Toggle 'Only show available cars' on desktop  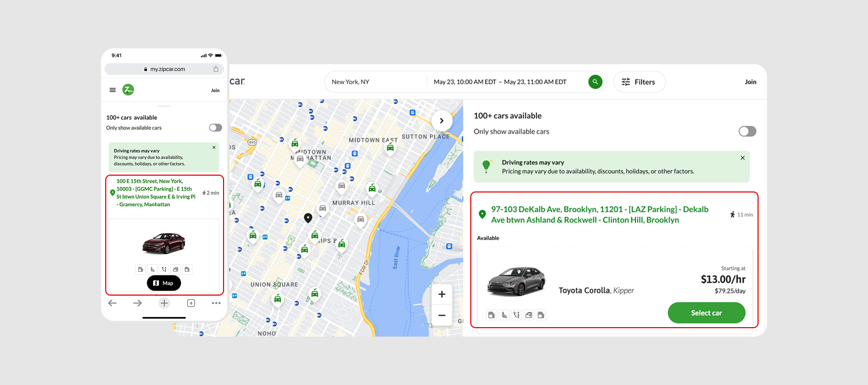click(747, 131)
